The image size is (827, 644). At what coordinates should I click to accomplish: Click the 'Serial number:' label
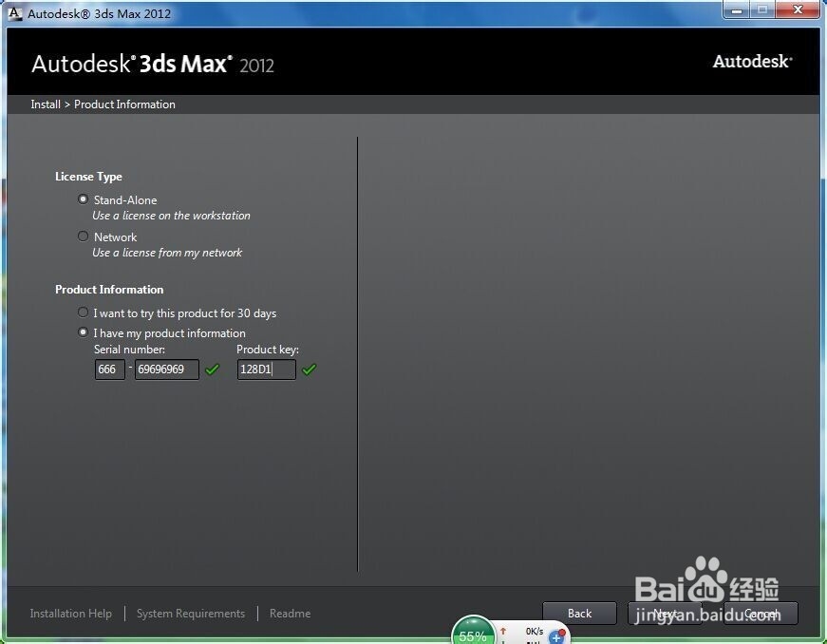129,350
